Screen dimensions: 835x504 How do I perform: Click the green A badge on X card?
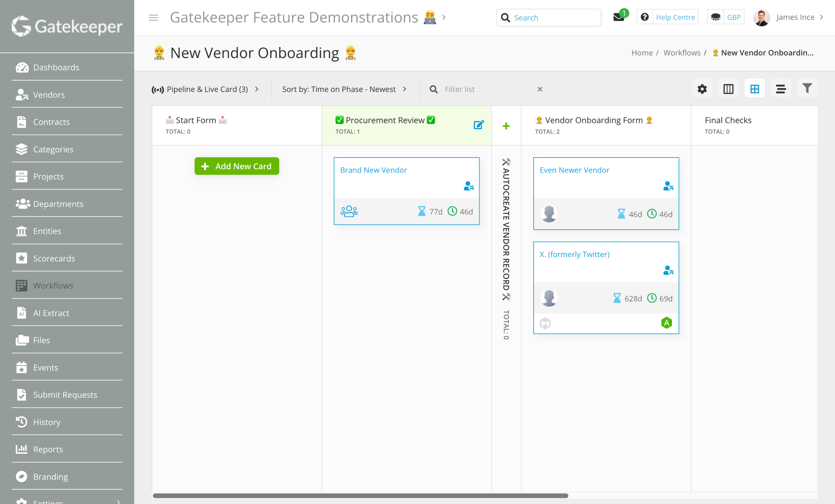click(x=666, y=323)
